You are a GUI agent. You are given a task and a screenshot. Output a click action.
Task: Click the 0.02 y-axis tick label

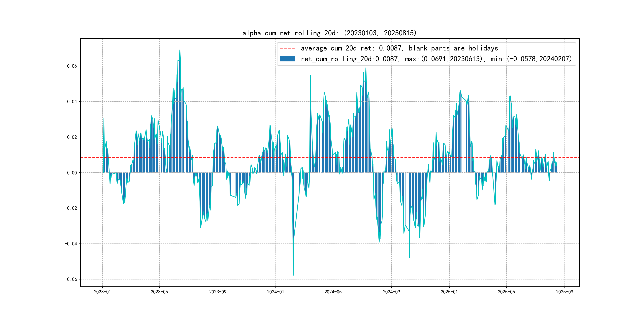[72, 137]
